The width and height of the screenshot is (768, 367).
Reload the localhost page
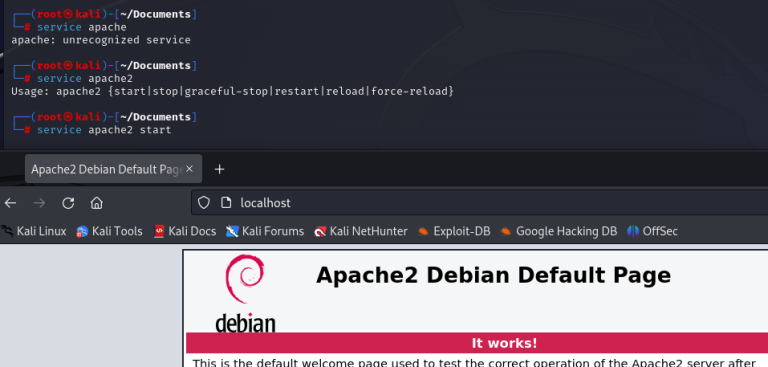pos(68,203)
